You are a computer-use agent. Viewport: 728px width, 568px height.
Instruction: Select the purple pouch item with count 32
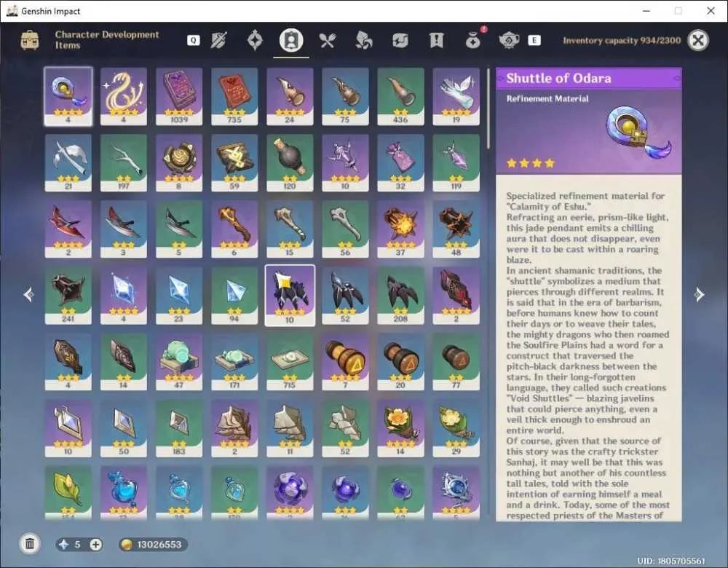400,163
